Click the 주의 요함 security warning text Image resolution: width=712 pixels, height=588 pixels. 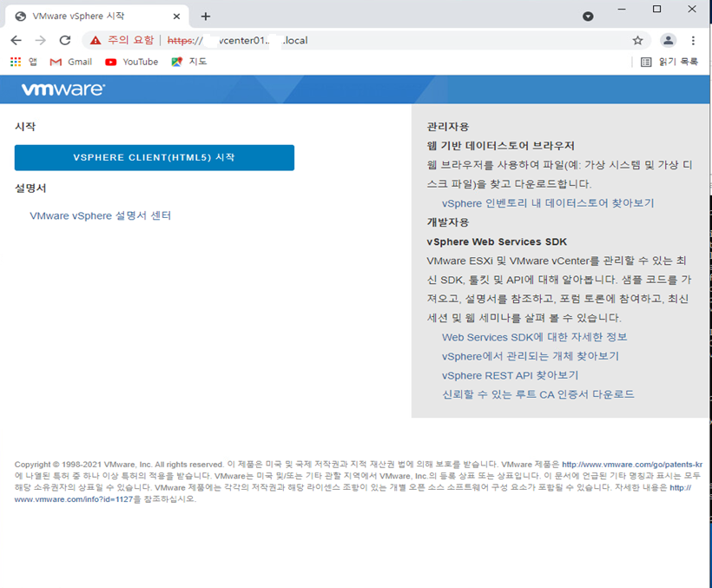pos(131,41)
